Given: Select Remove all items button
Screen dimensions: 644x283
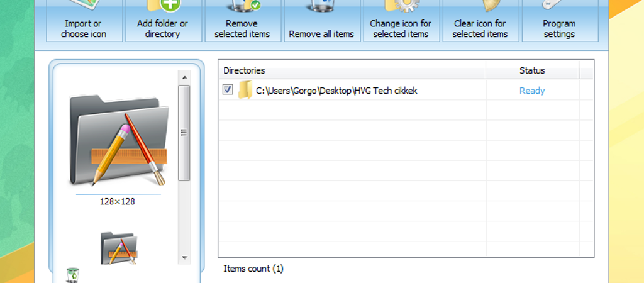Looking at the screenshot, I should click(x=322, y=21).
